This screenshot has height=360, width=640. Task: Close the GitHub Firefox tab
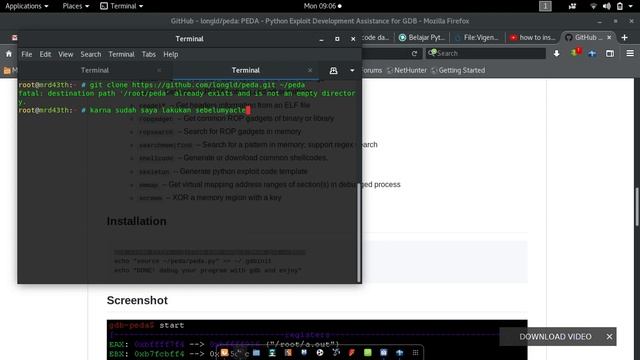pyautogui.click(x=609, y=38)
